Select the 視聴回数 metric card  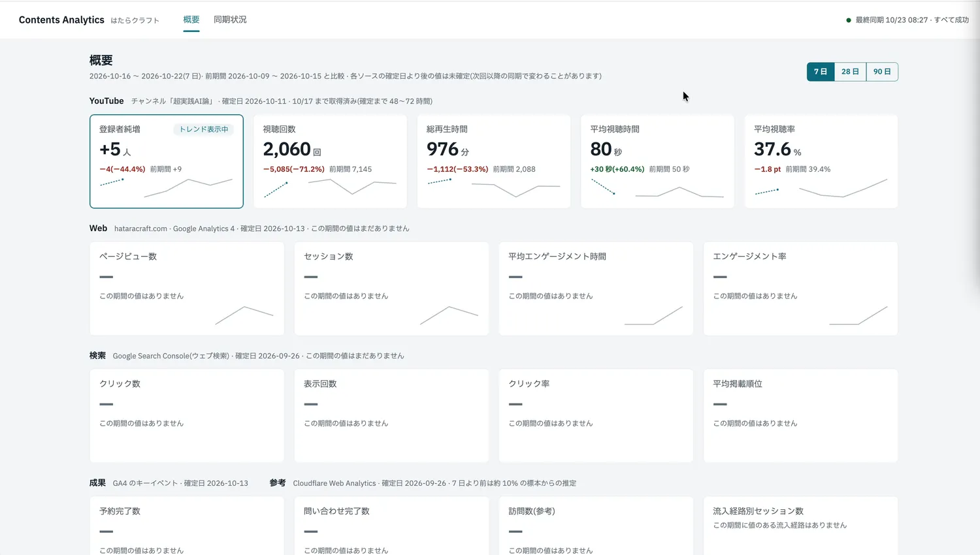point(330,161)
